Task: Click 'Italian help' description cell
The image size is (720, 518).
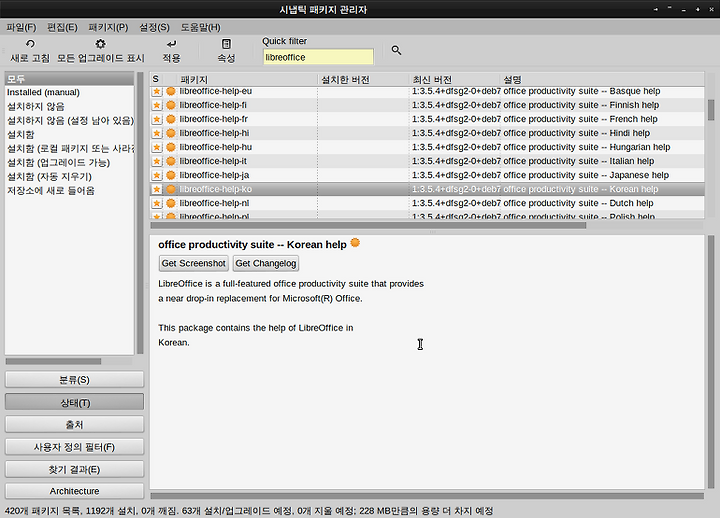Action: (579, 161)
